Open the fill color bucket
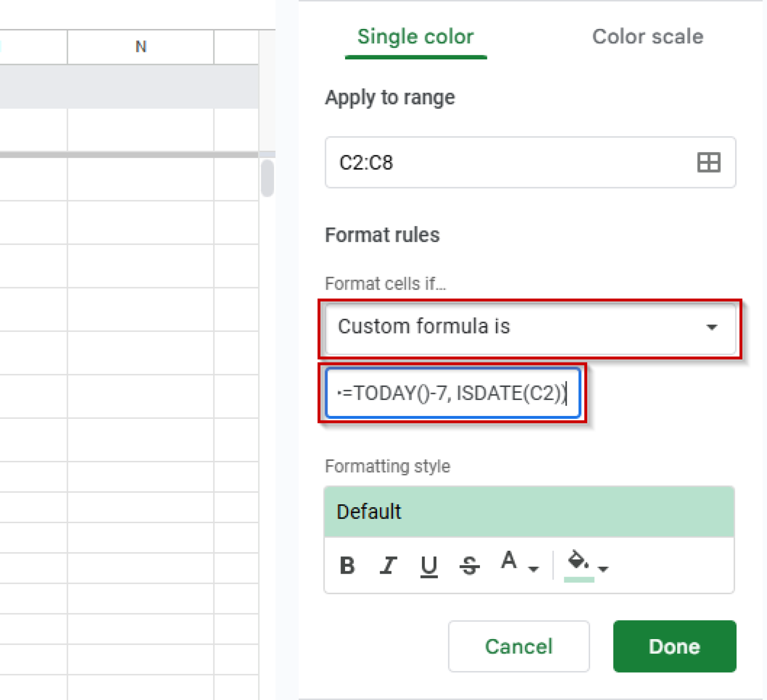 tap(577, 563)
